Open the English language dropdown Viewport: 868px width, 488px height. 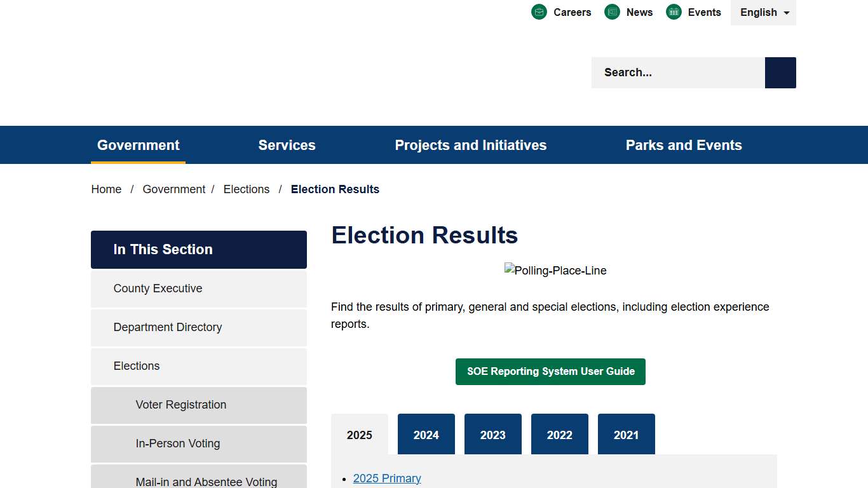tap(763, 12)
